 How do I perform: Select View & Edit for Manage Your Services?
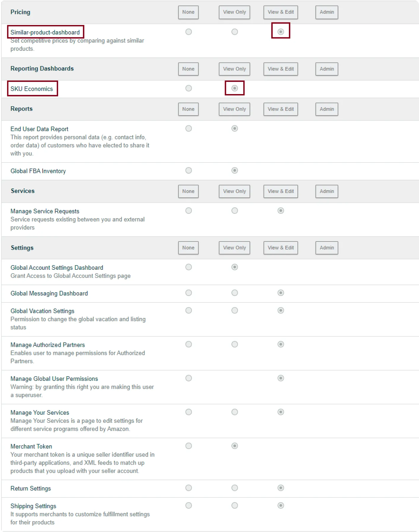(281, 412)
